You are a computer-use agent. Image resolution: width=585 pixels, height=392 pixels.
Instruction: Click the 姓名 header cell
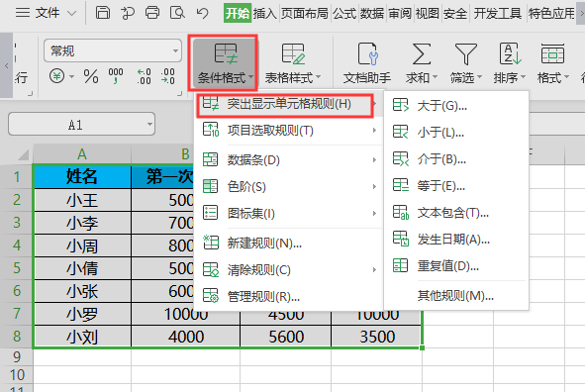(82, 177)
